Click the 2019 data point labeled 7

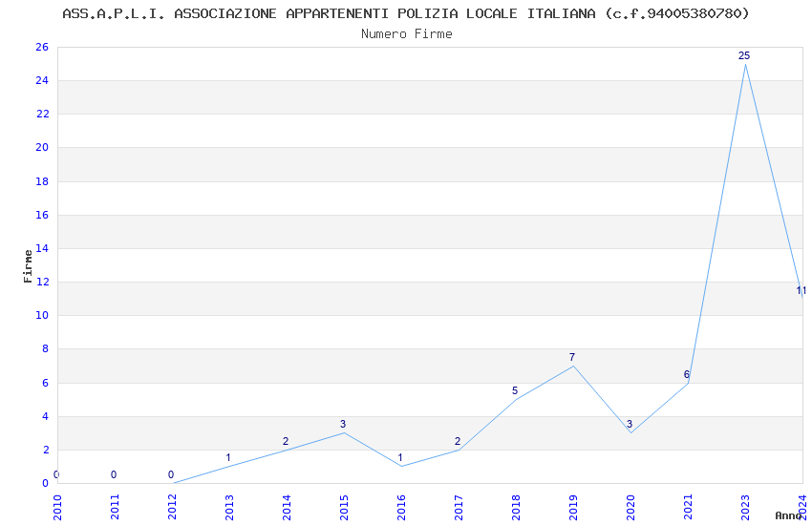coord(573,366)
